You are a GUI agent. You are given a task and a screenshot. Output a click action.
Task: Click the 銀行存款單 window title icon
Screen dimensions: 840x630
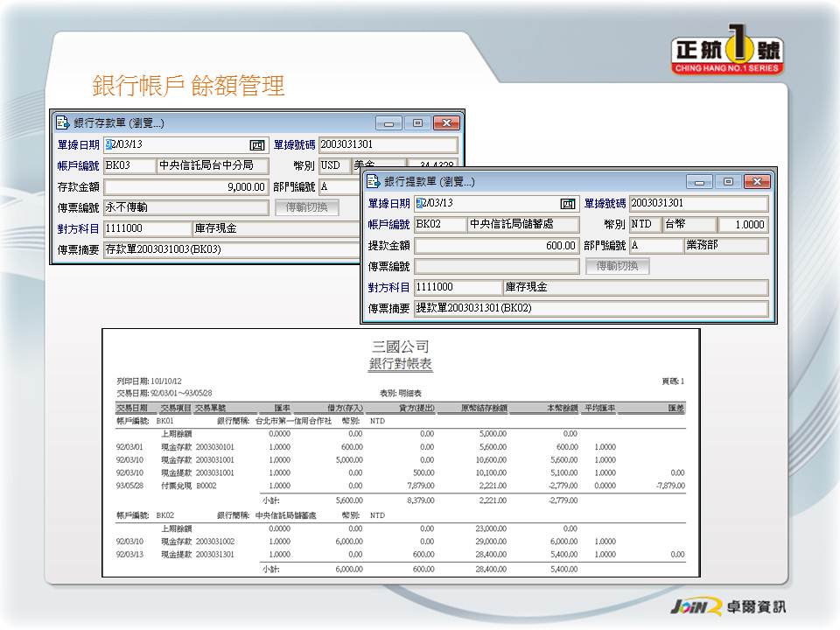coord(63,123)
